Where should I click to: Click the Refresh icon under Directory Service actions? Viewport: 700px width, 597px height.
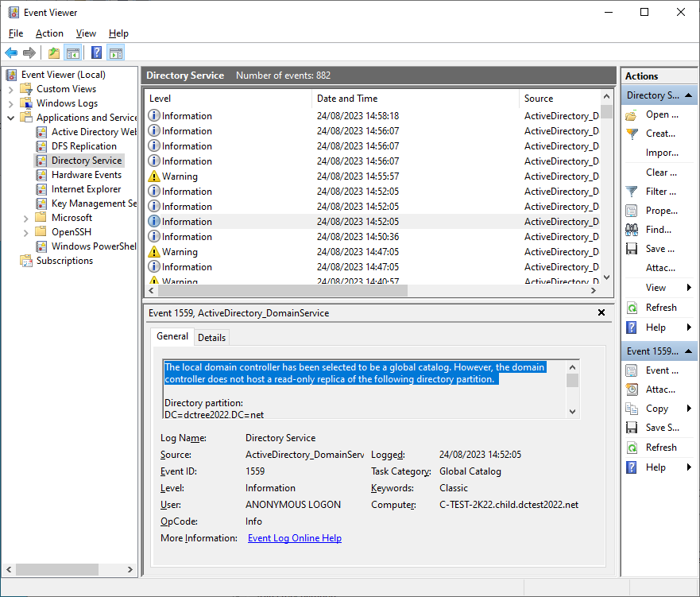point(632,308)
